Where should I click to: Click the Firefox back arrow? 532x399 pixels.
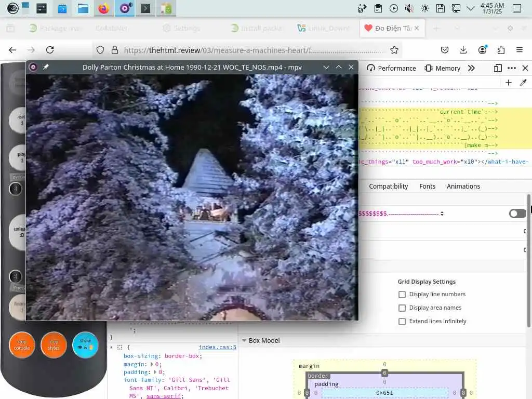click(x=12, y=50)
